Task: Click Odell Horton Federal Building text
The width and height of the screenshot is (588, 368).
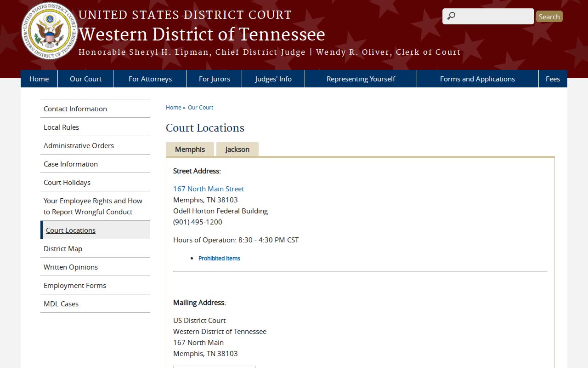Action: pos(220,211)
